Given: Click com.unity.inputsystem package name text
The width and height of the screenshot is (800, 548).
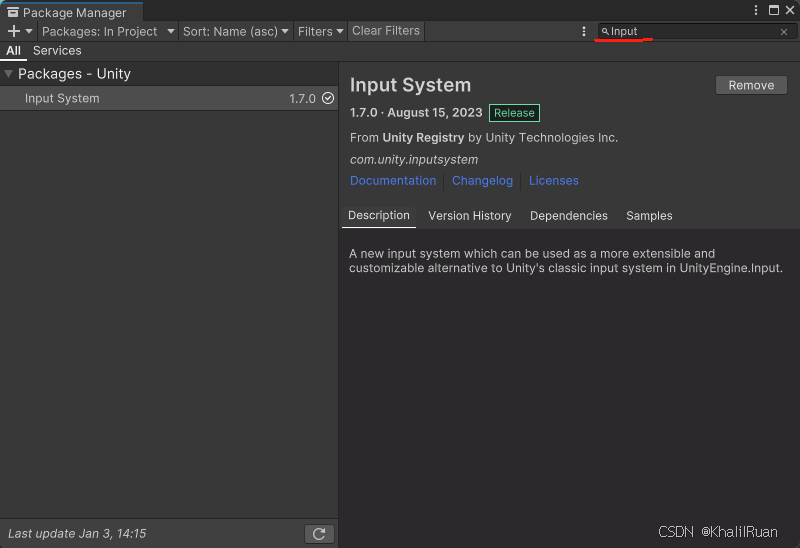Looking at the screenshot, I should point(414,160).
